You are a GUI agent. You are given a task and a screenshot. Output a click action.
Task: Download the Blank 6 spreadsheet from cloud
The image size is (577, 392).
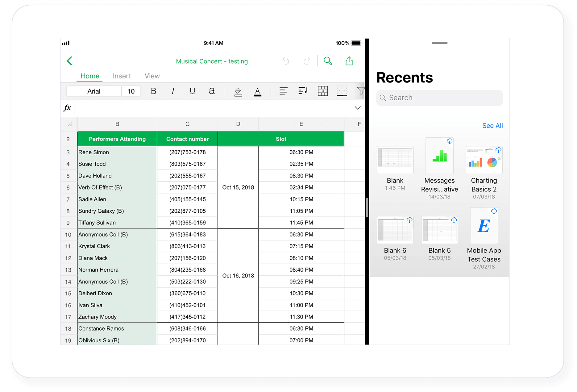click(410, 220)
